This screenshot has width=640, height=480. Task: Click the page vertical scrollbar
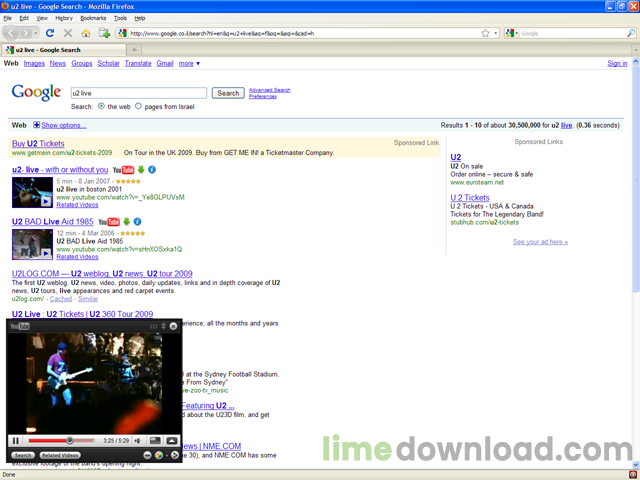pos(636,180)
